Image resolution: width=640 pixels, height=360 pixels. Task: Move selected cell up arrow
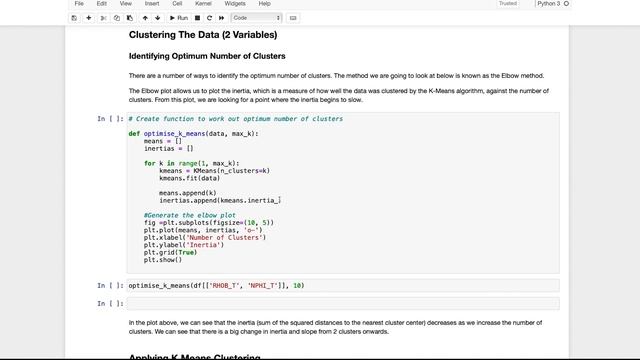click(x=145, y=18)
